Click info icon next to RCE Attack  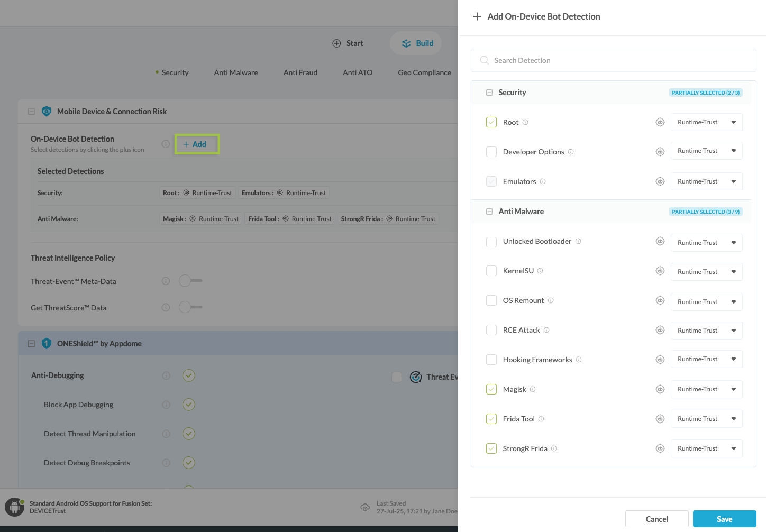(546, 330)
